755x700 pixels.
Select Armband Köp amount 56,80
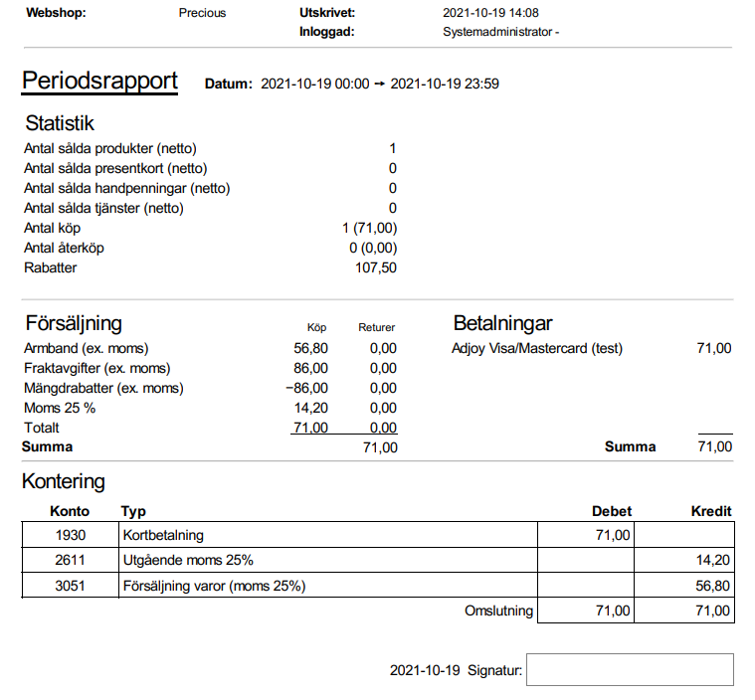point(311,349)
